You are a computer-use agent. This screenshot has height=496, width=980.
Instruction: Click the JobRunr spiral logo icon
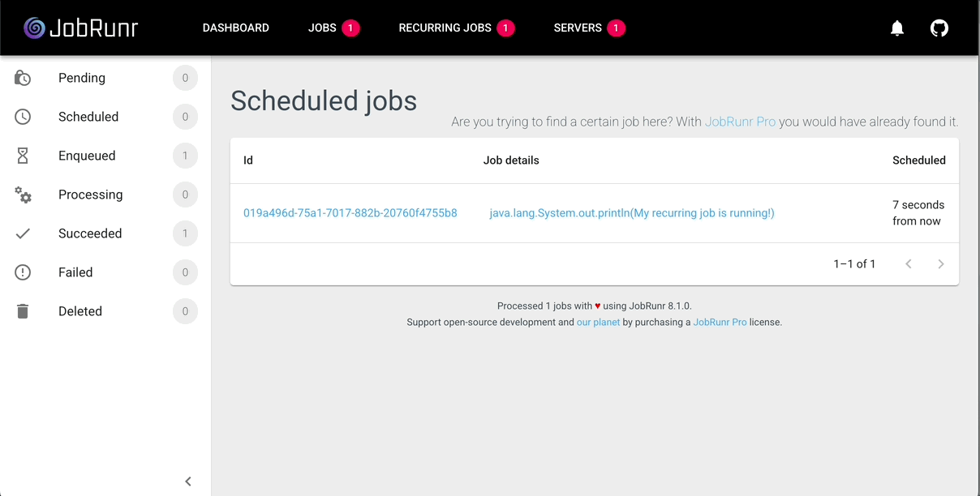34,28
